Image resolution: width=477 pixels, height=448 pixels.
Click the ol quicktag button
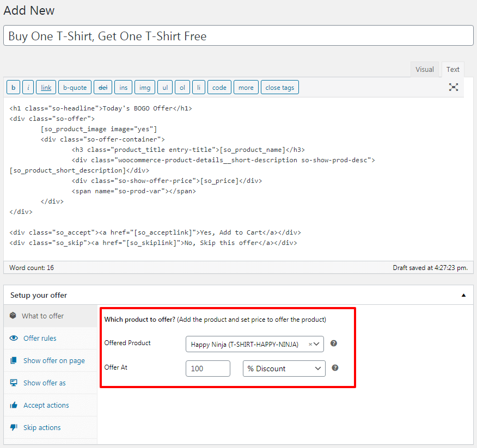tap(182, 87)
